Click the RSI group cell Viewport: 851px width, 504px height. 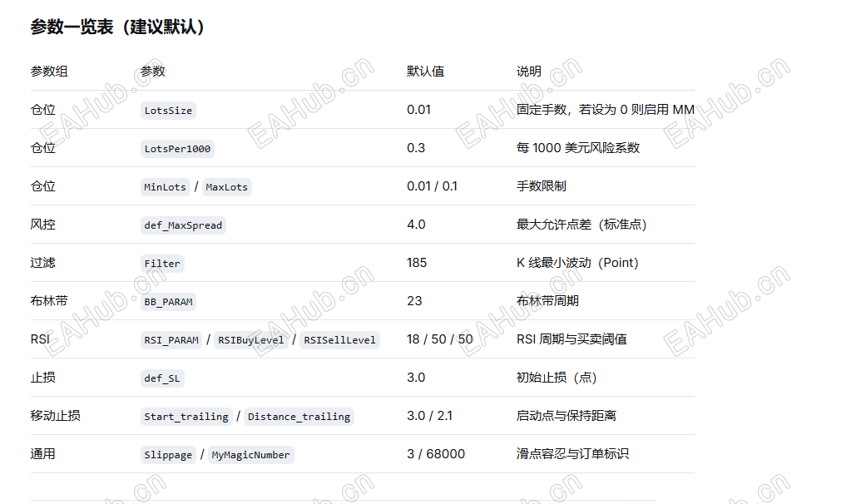click(40, 339)
